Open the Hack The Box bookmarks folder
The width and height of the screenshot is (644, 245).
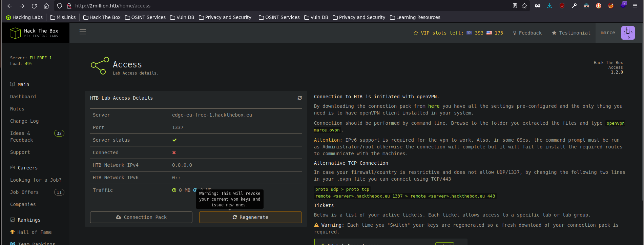102,17
